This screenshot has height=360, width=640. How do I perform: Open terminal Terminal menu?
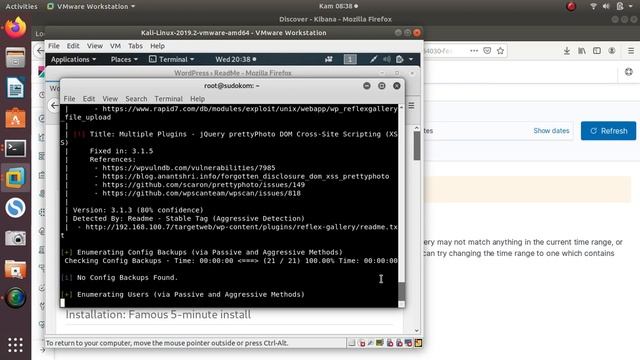tap(168, 99)
